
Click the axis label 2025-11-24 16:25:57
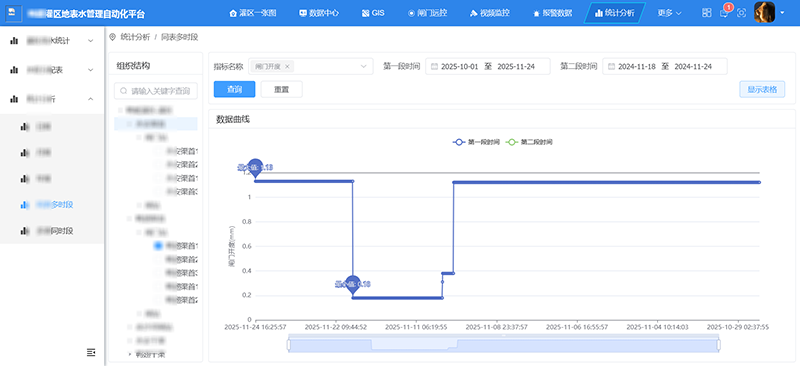click(255, 327)
